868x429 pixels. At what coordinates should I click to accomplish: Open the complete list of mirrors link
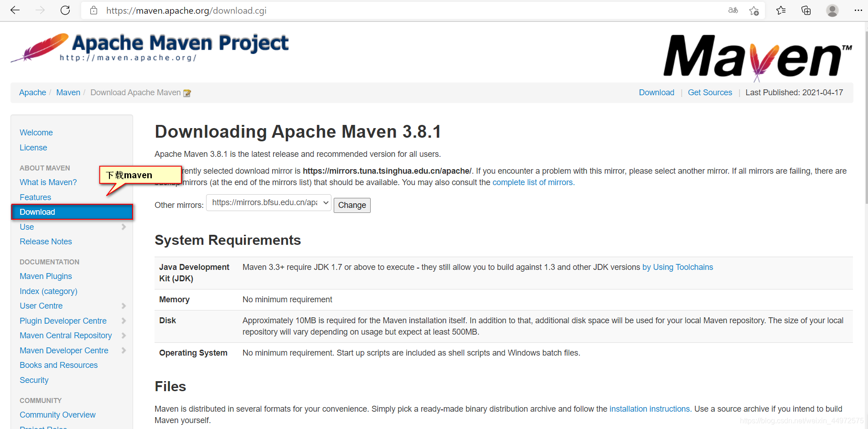pyautogui.click(x=532, y=182)
